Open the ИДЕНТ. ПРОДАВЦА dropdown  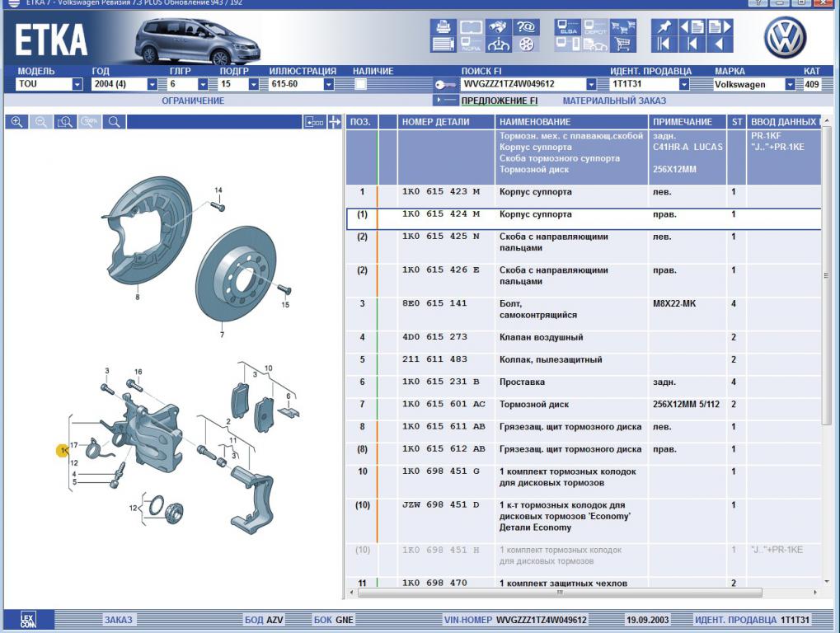pyautogui.click(x=684, y=84)
